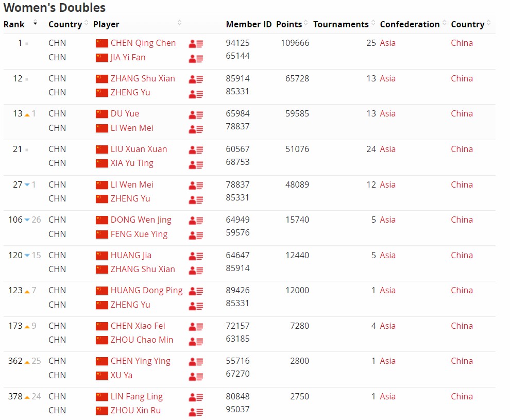Open profile card icon for XU Ya
This screenshot has height=420, width=510.
point(196,376)
